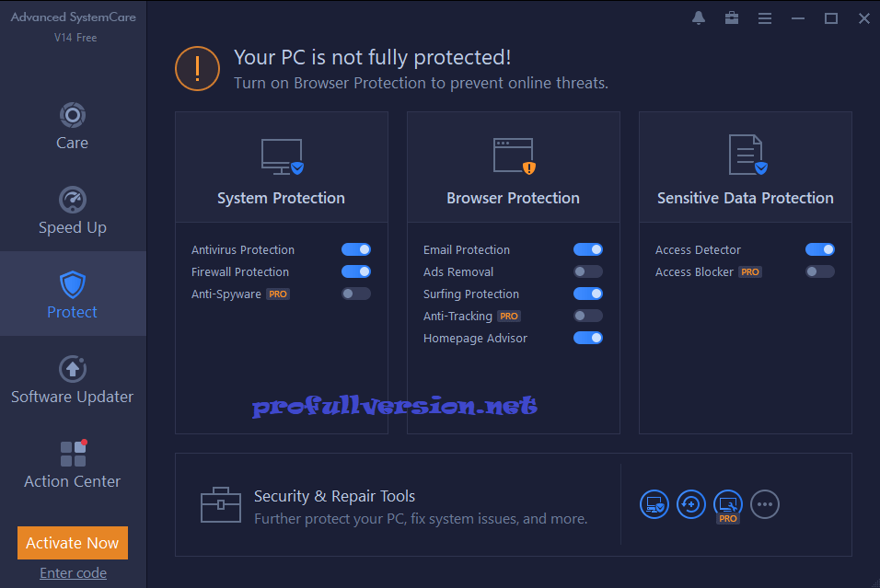Open the system restore tool icon
Image resolution: width=880 pixels, height=588 pixels.
pos(691,503)
